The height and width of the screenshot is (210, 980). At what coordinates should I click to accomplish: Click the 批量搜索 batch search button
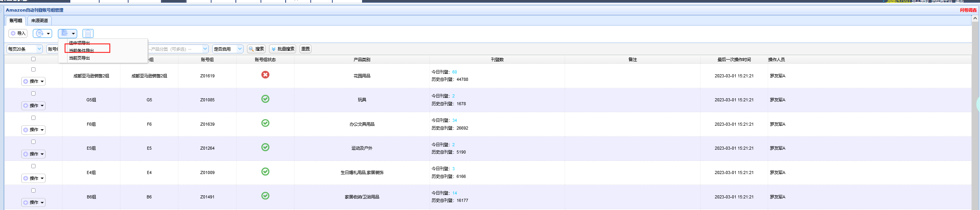pos(283,49)
